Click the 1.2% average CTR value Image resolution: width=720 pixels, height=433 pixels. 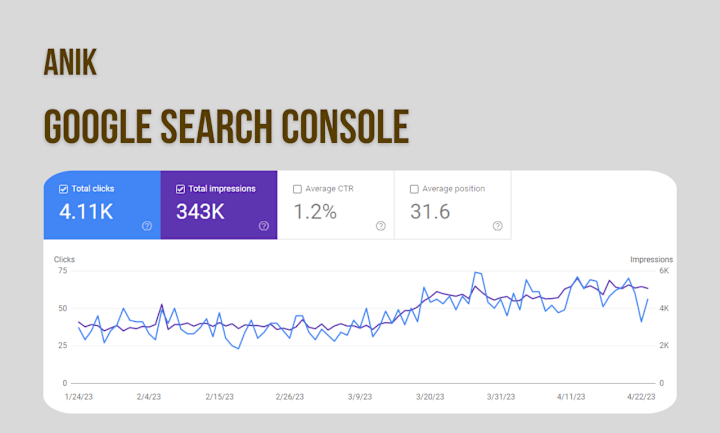[x=315, y=212]
